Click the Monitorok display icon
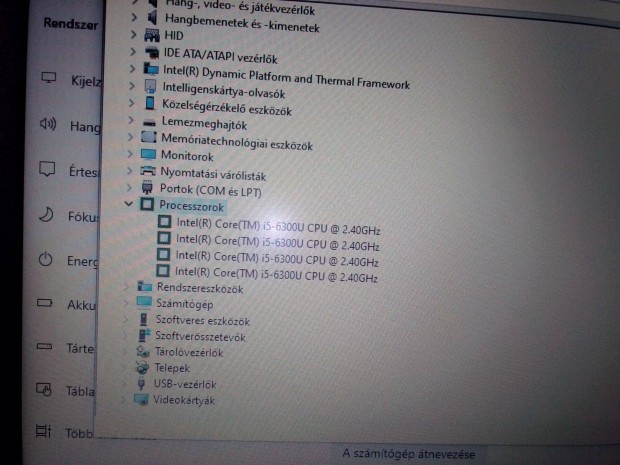The image size is (620, 465). point(148,154)
